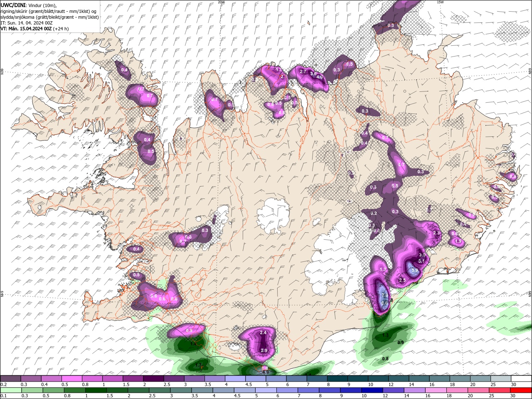The height and width of the screenshot is (399, 532).
Task: Select the dusky purple 0.2 snow swatch
Action: click(x=10, y=379)
